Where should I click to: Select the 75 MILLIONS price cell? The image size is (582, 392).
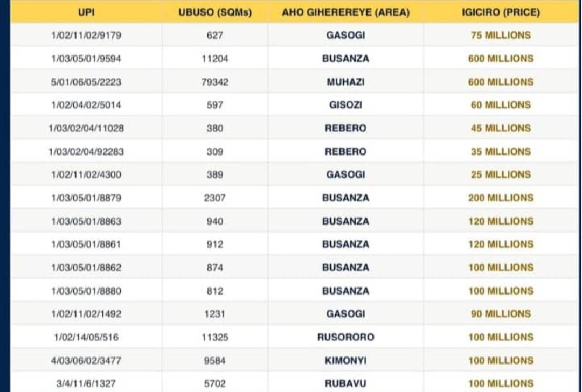click(x=501, y=35)
